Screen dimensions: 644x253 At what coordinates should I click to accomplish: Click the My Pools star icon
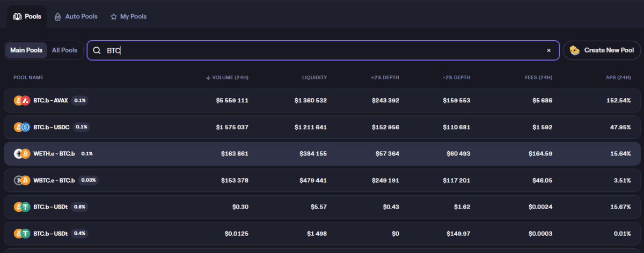click(114, 17)
